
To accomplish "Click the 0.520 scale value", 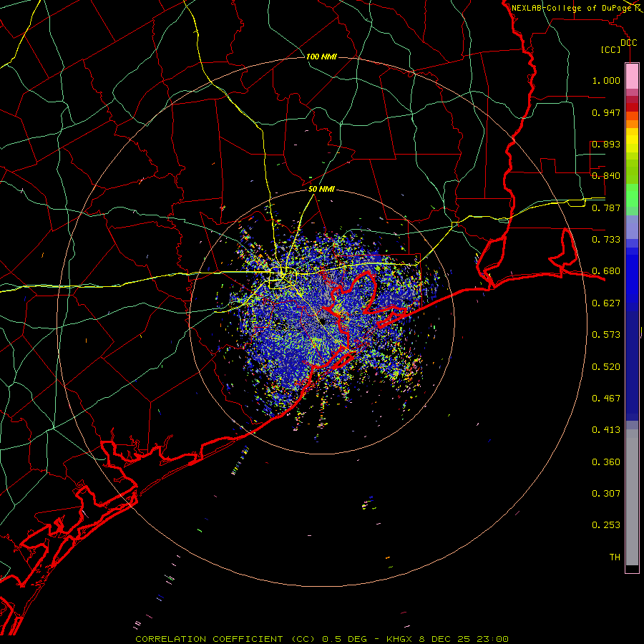I will pos(606,367).
